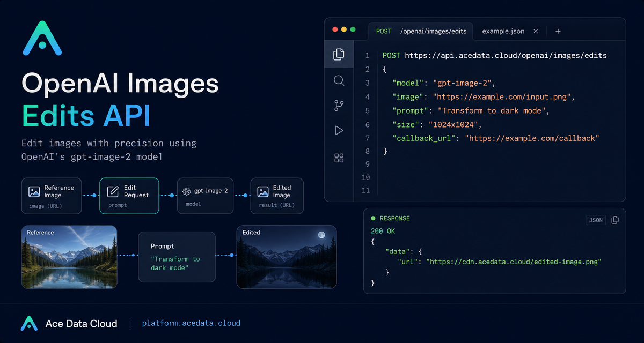Viewport: 644px width, 343px height.
Task: Click the picture icon in Reference Image card
Action: [x=34, y=191]
